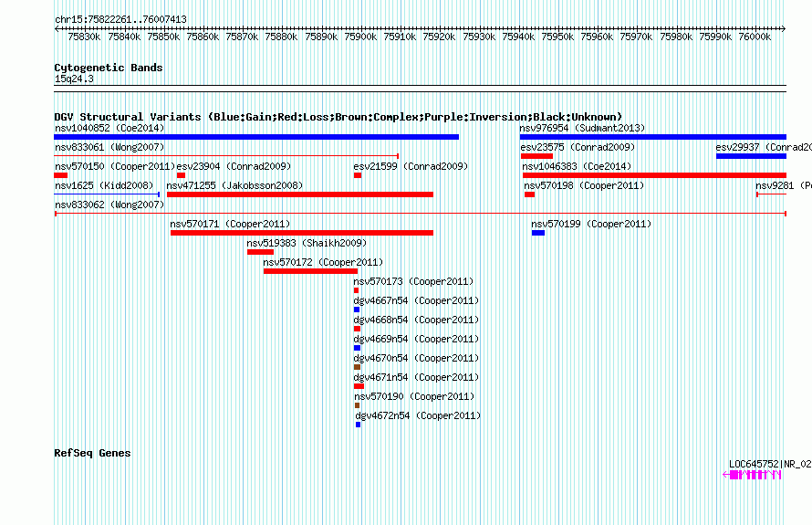
Task: Click the dgv4670n54 brown complex square
Action: pos(357,367)
